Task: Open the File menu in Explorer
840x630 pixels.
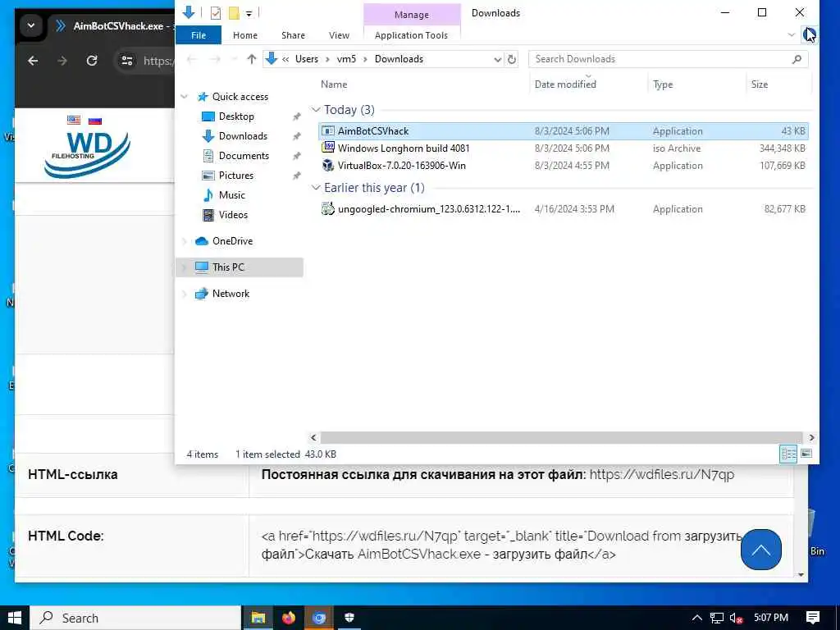Action: [x=199, y=35]
